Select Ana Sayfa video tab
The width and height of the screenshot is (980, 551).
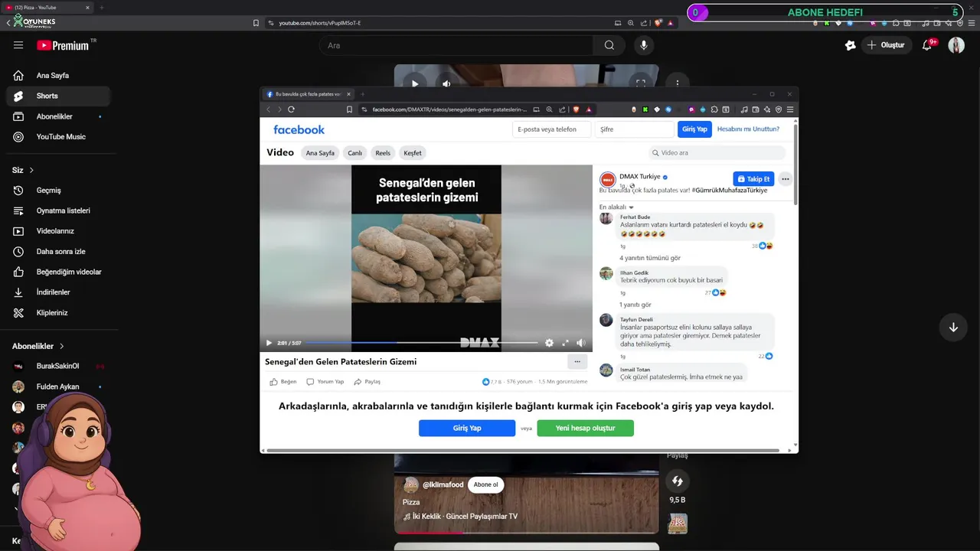(320, 153)
